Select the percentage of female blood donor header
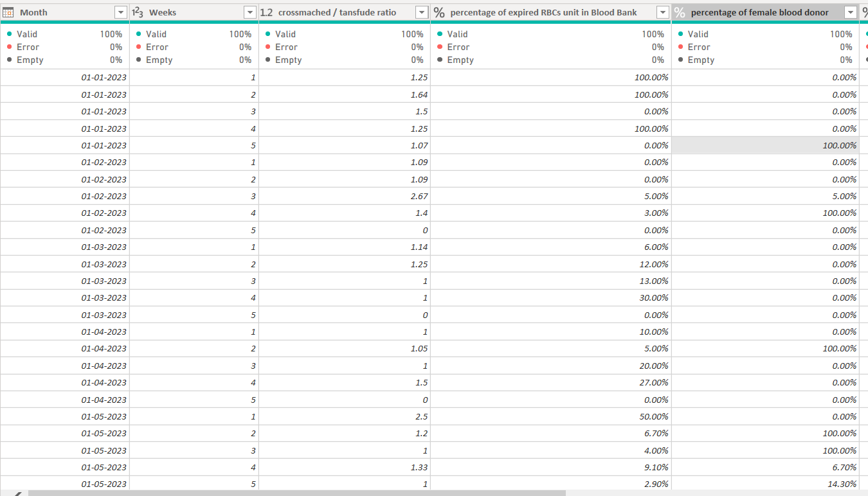This screenshot has height=496, width=868. [765, 12]
